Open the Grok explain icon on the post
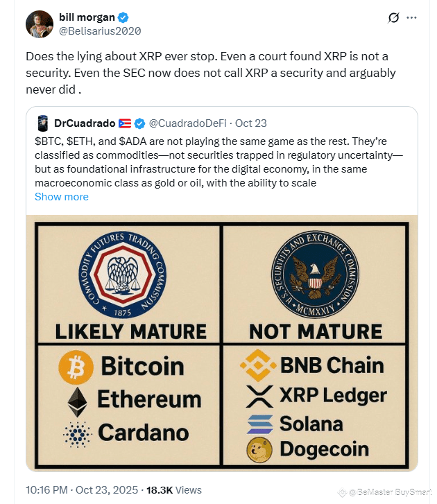The height and width of the screenshot is (504, 437). [393, 18]
